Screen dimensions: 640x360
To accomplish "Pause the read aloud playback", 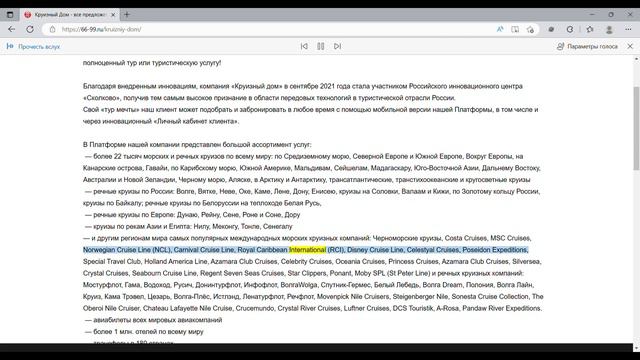I will click(321, 47).
